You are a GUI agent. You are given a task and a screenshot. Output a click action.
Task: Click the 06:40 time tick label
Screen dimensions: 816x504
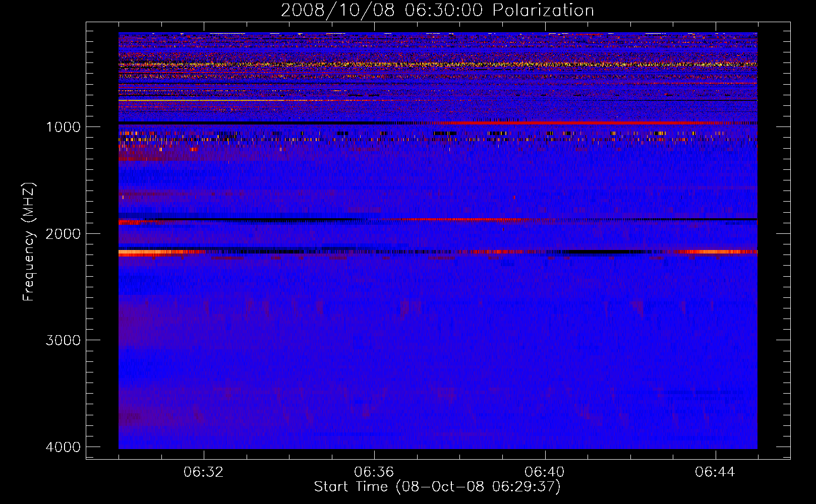pyautogui.click(x=545, y=472)
